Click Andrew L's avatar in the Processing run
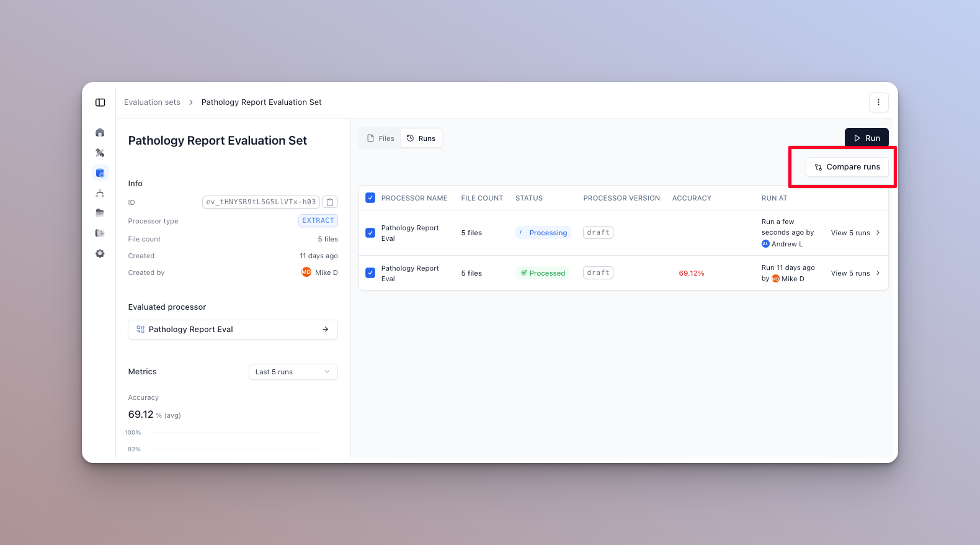 [x=765, y=244]
